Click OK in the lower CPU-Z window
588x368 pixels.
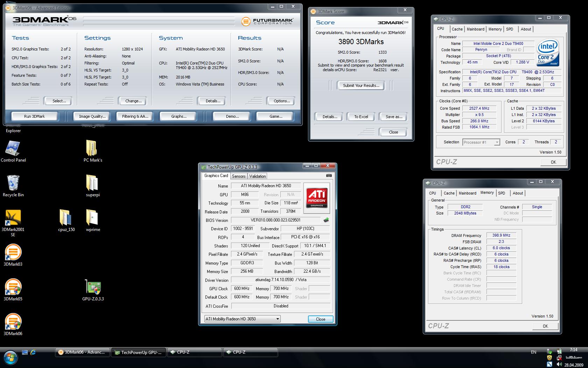point(545,326)
